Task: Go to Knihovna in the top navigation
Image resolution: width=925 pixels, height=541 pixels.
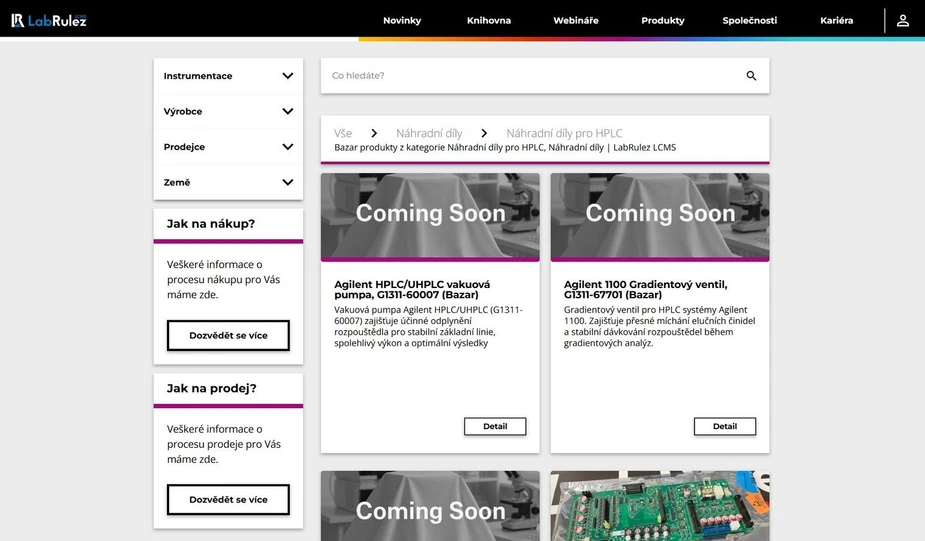Action: point(488,20)
